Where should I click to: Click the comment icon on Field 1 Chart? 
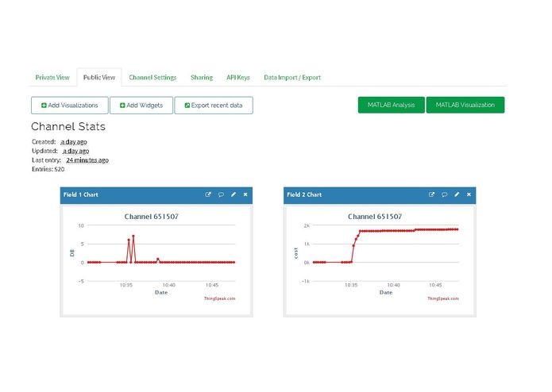[x=221, y=194]
